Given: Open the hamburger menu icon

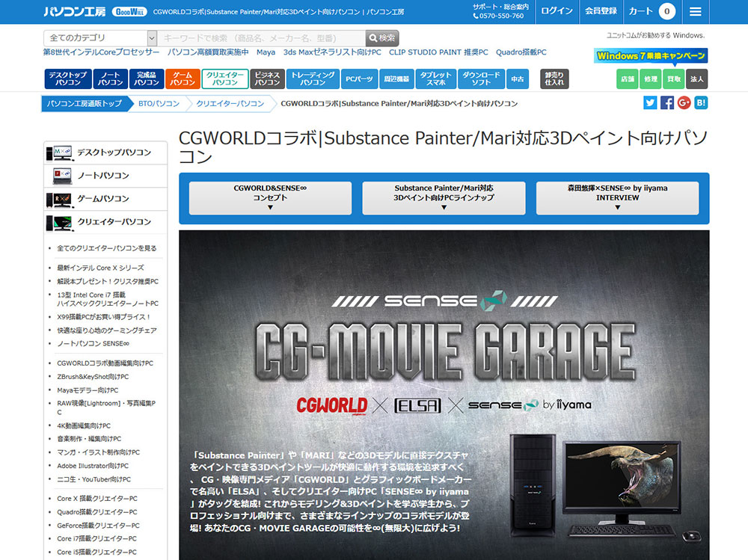Looking at the screenshot, I should [696, 11].
